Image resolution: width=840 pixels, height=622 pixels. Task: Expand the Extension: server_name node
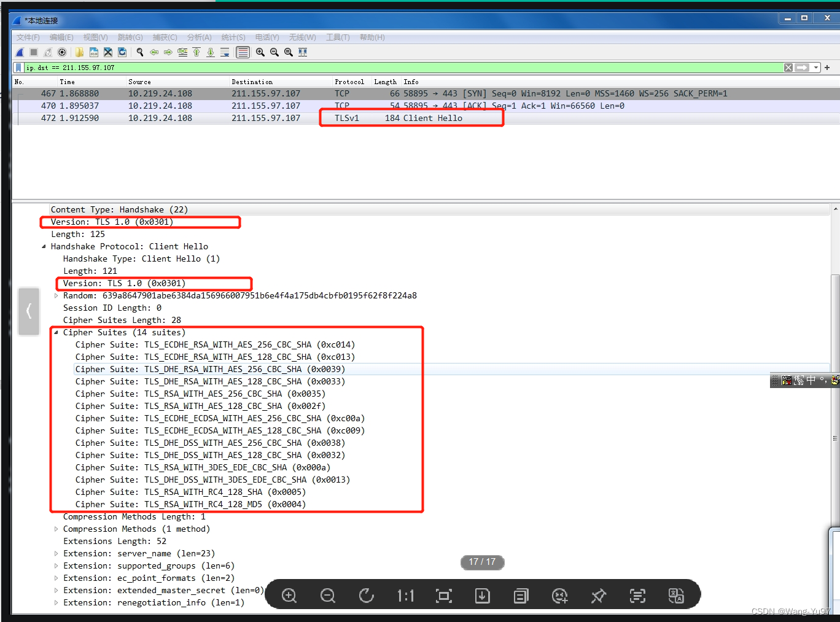[x=56, y=554]
